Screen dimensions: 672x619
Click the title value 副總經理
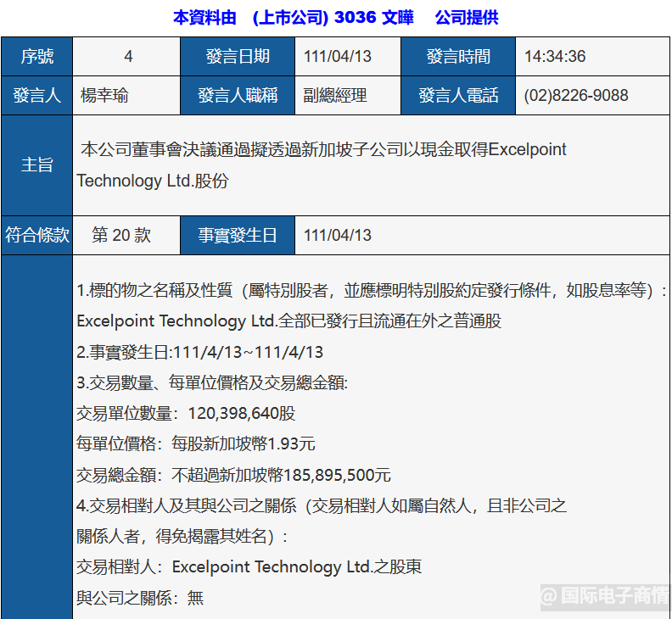tap(335, 96)
